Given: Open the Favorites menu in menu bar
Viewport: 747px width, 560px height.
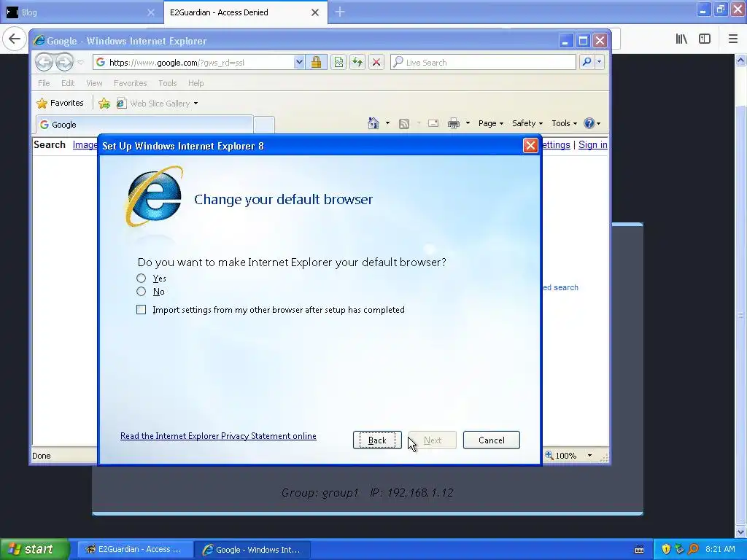Looking at the screenshot, I should [x=130, y=83].
